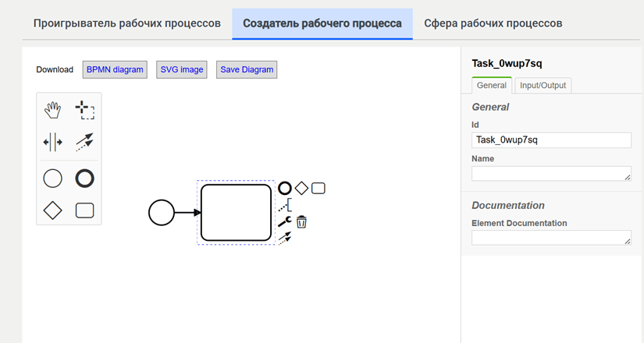The image size is (644, 343).
Task: Download the BPMN diagram
Action: [x=115, y=69]
